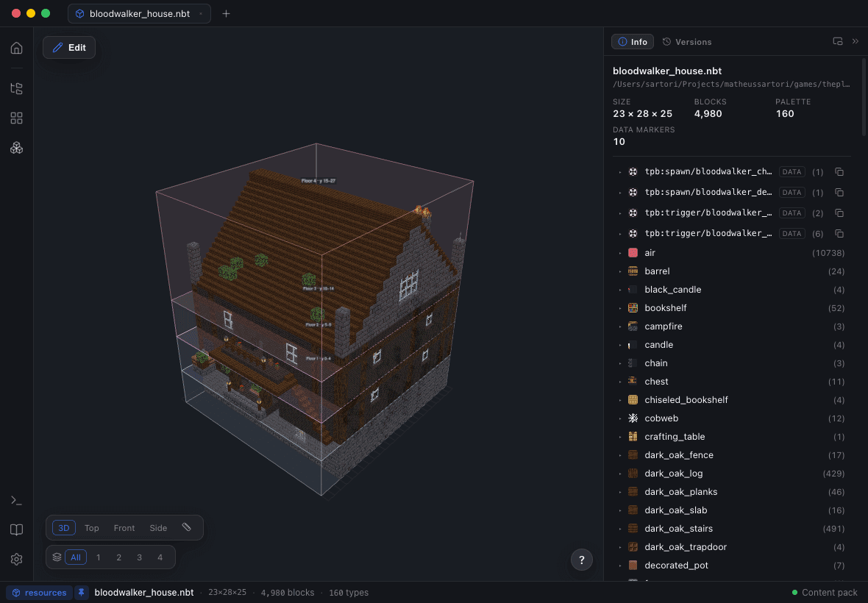
Task: Click the Content pack status indicator
Action: click(x=825, y=593)
